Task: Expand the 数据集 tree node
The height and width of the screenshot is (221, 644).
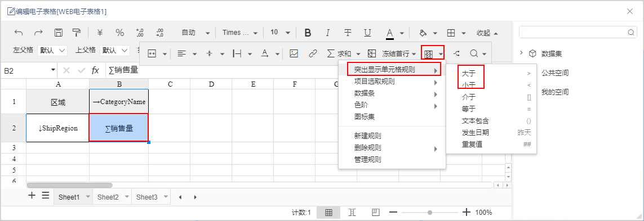Action: 522,53
